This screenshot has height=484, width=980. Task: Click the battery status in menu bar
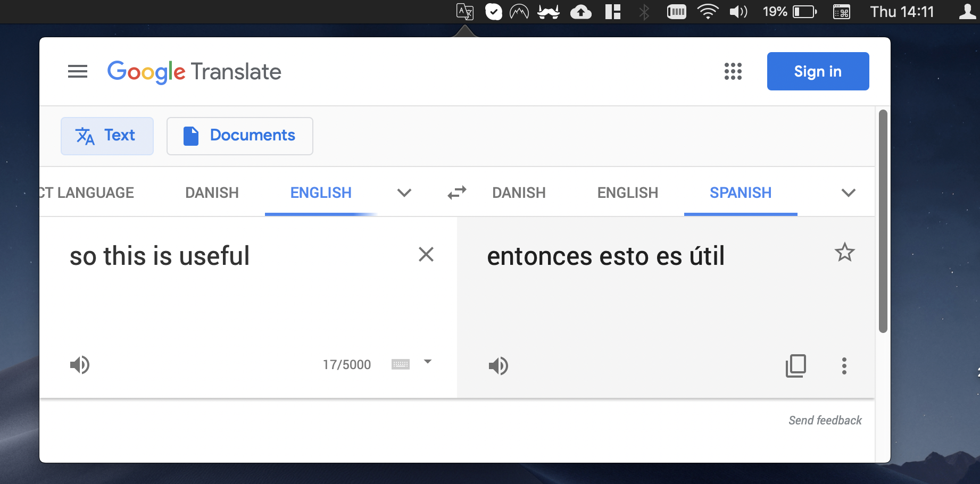(x=790, y=12)
